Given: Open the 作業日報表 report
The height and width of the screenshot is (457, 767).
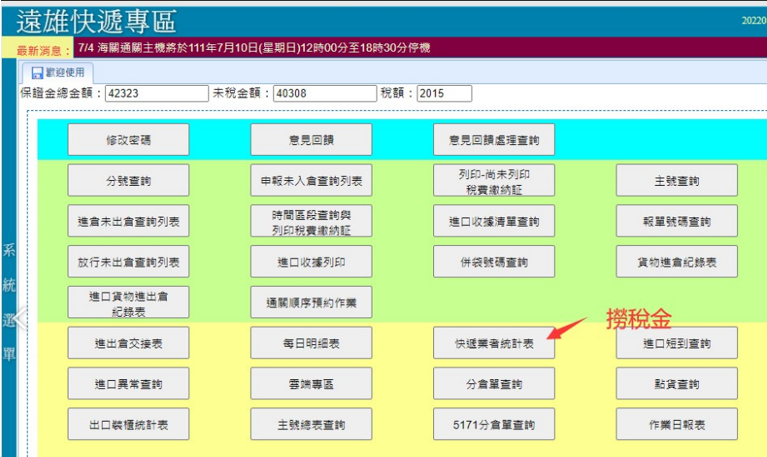Looking at the screenshot, I should click(x=676, y=424).
